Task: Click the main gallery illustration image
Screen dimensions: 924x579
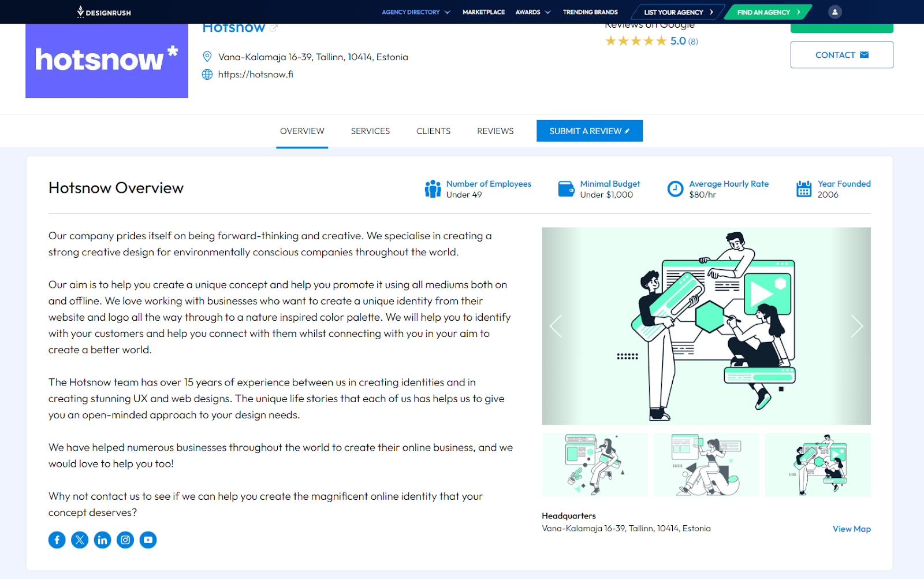Action: tap(706, 326)
